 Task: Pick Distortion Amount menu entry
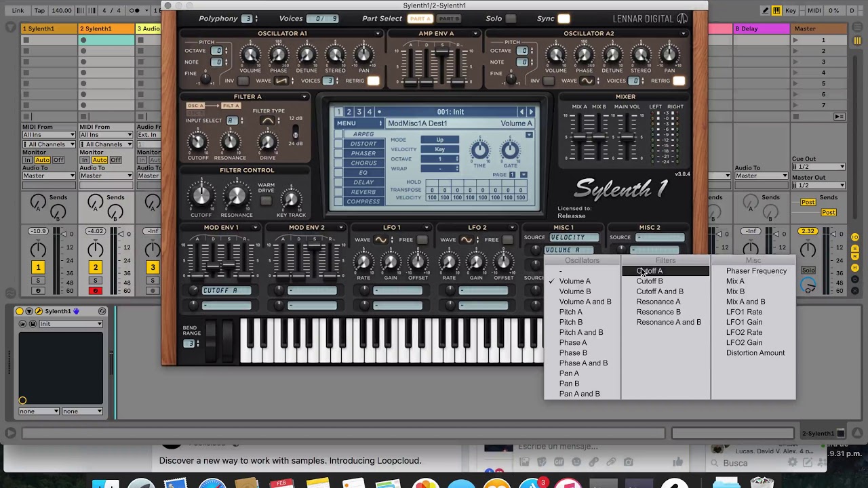755,353
